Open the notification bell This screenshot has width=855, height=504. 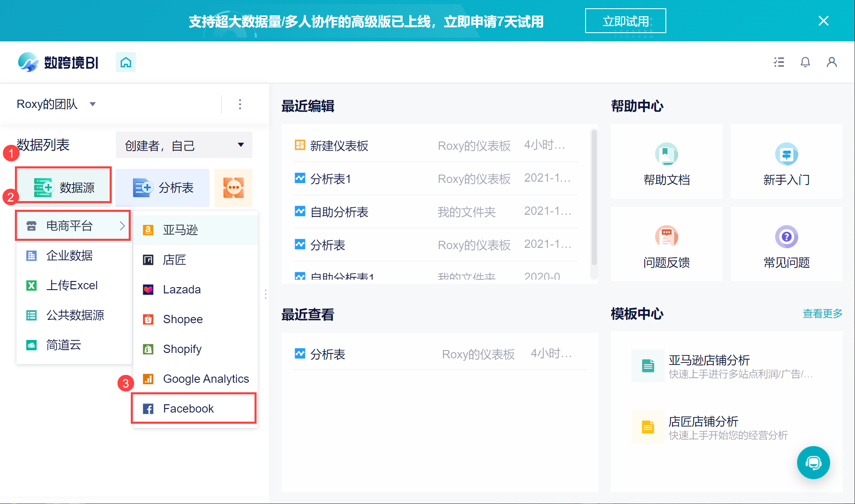pyautogui.click(x=805, y=62)
